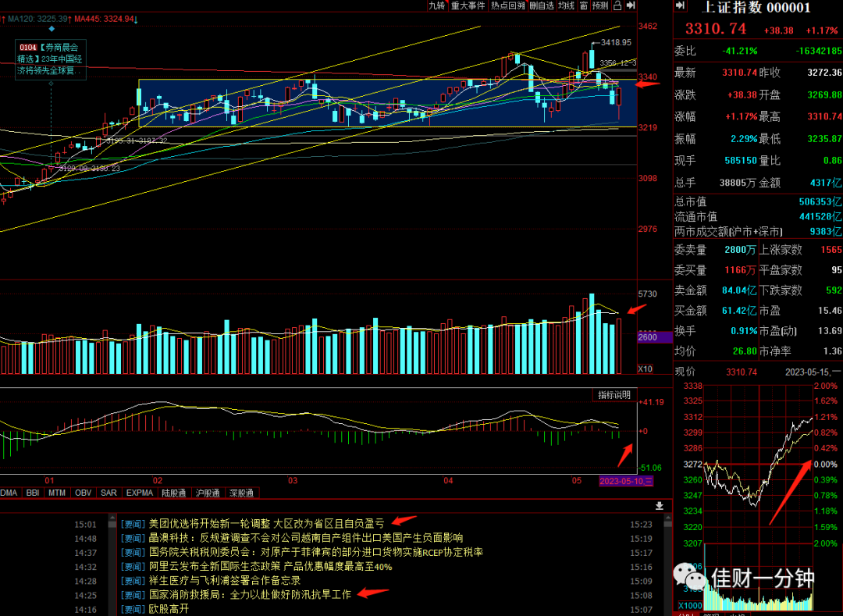Click the 3418.95 high price label
This screenshot has width=843, height=616.
[616, 42]
